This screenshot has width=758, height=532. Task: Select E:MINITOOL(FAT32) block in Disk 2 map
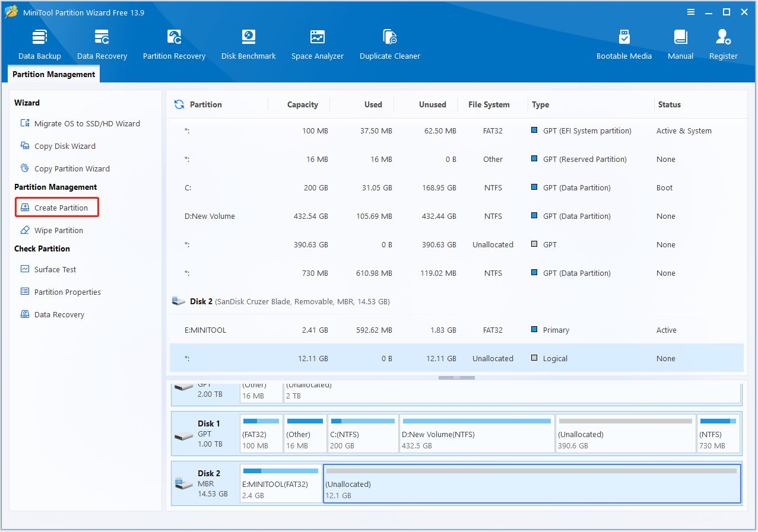click(x=281, y=483)
